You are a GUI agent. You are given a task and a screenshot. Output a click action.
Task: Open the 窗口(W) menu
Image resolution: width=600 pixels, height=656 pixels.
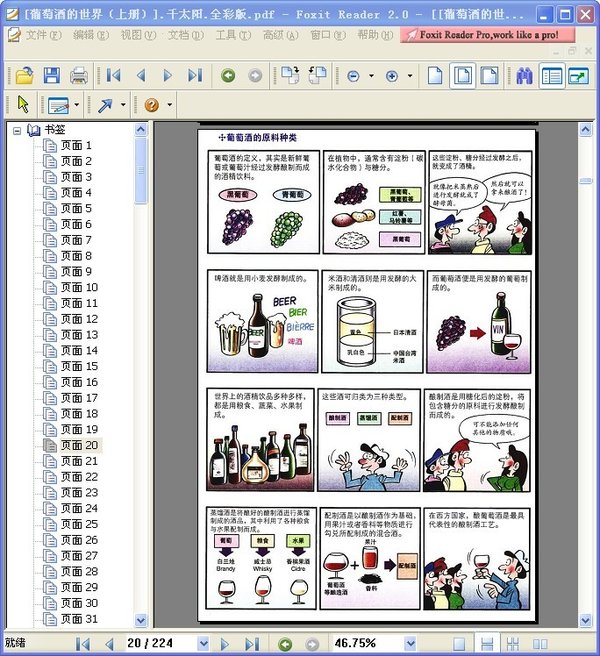(x=328, y=35)
